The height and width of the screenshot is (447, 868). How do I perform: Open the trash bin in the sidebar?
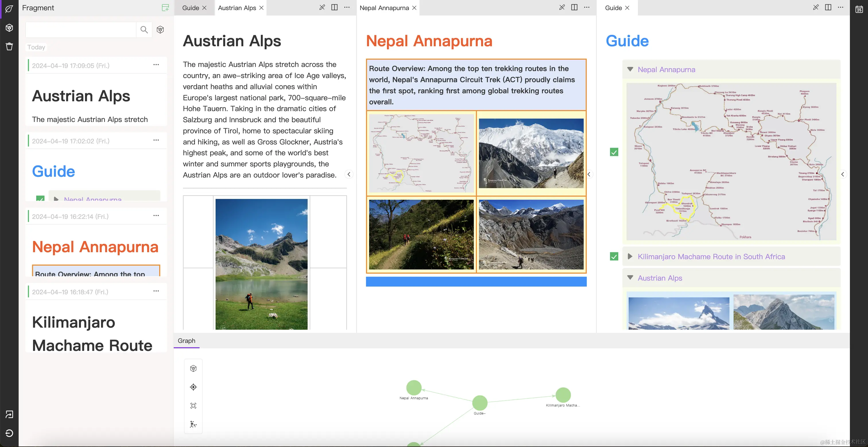point(9,46)
